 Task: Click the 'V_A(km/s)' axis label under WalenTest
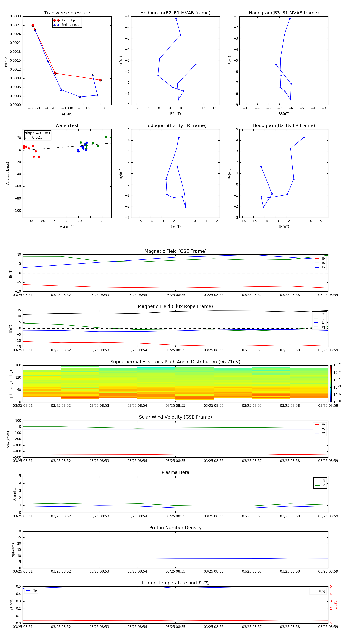point(67,227)
